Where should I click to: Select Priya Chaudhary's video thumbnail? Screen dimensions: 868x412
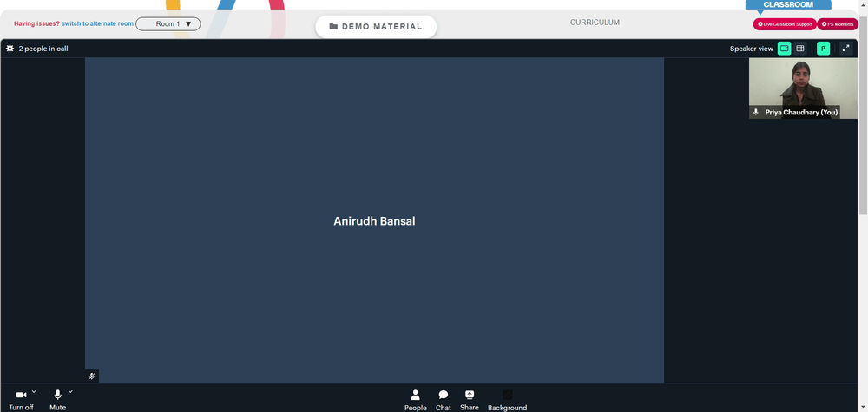803,88
